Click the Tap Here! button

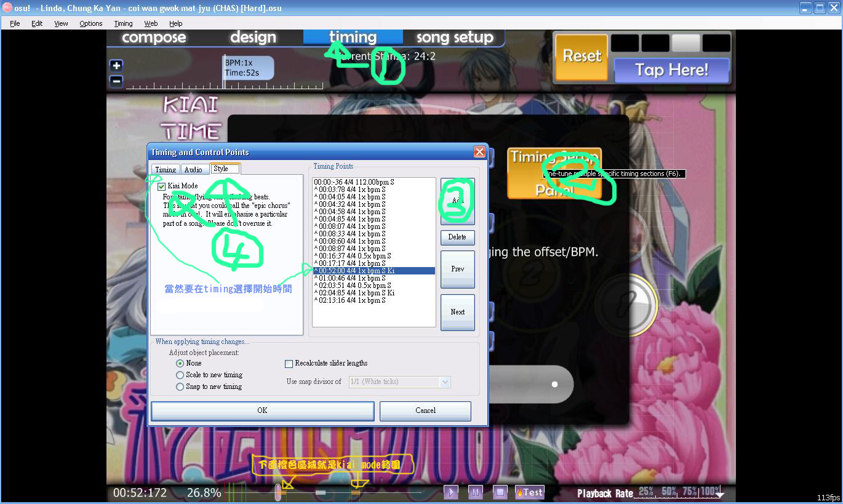click(671, 70)
